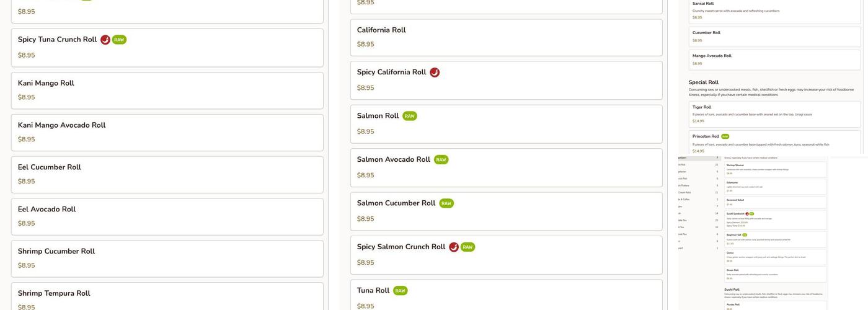Click the RAW badge on Spicy Tuna Crunch Roll
The height and width of the screenshot is (310, 868).
(x=119, y=40)
